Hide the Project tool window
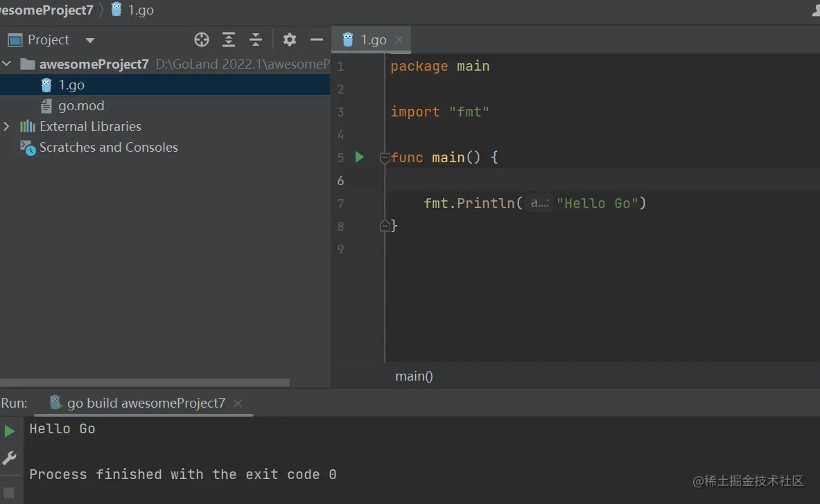820x504 pixels. (x=316, y=40)
